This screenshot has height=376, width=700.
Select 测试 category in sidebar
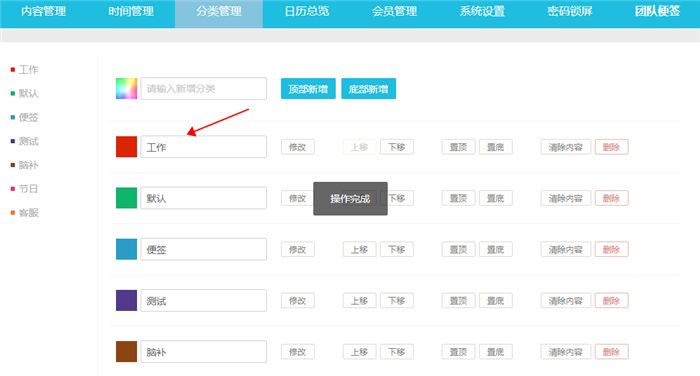click(29, 142)
